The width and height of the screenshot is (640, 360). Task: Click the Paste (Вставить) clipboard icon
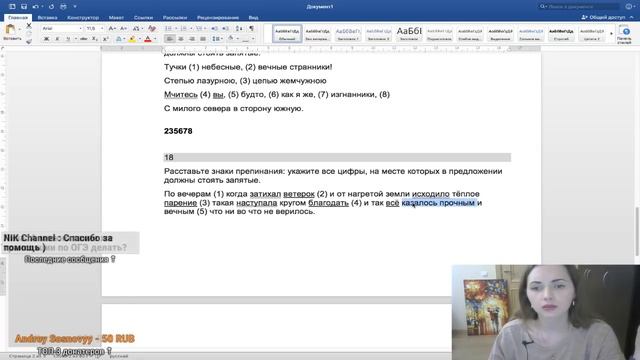click(x=10, y=30)
